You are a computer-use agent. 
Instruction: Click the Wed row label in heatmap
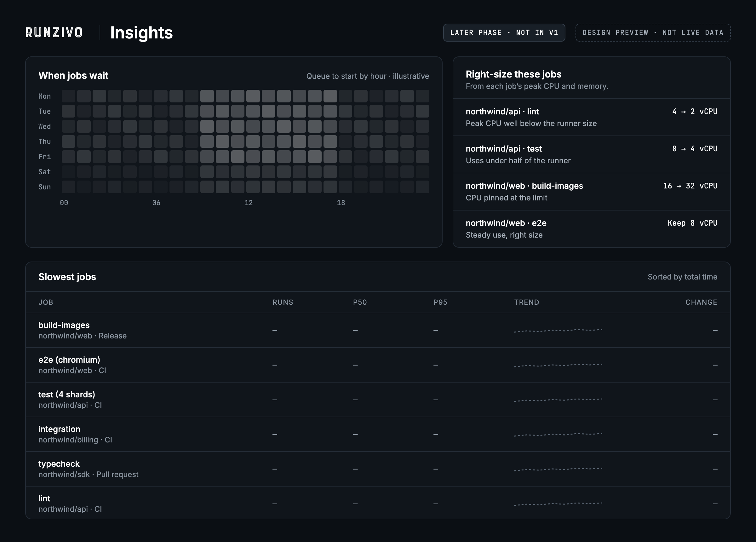pos(45,127)
